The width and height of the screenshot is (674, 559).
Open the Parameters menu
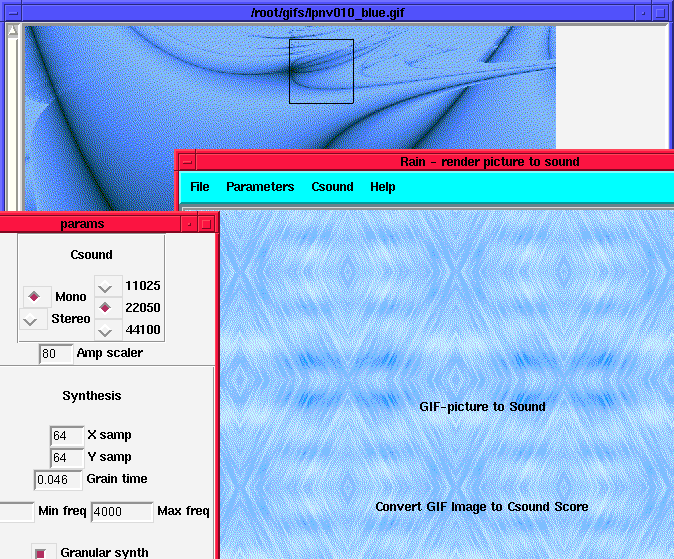260,187
